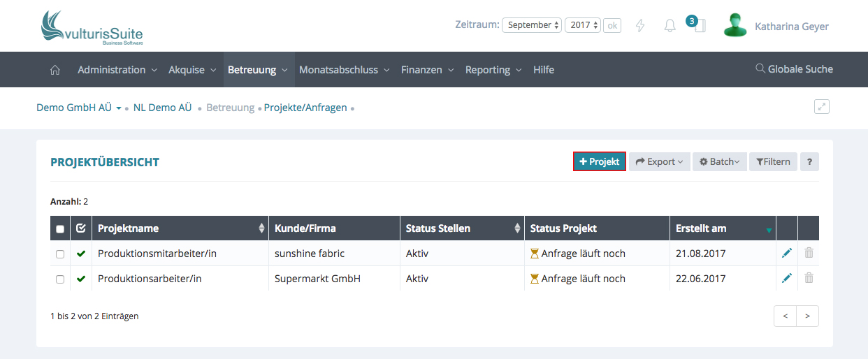Image resolution: width=868 pixels, height=359 pixels.
Task: Delete the Produktionsarbeiter/in project via trash icon
Action: (x=809, y=278)
